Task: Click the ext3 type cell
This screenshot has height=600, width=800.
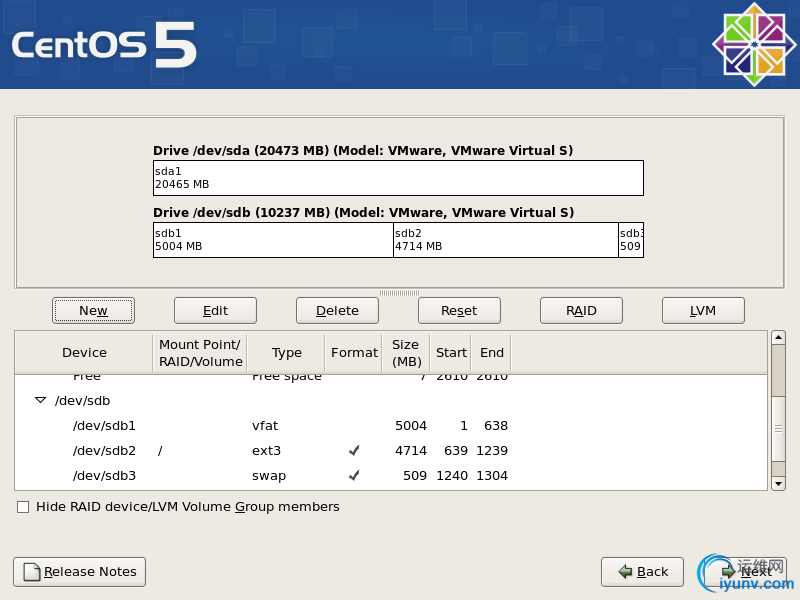Action: click(266, 451)
